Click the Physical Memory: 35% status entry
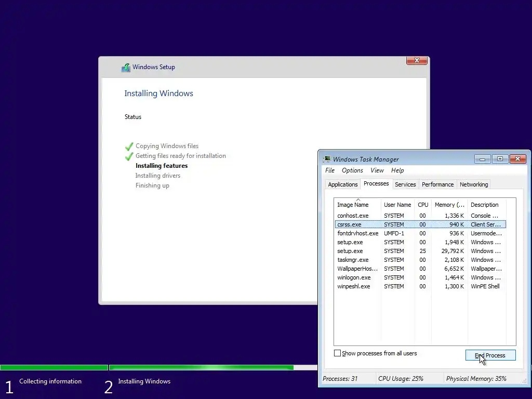 pos(476,379)
